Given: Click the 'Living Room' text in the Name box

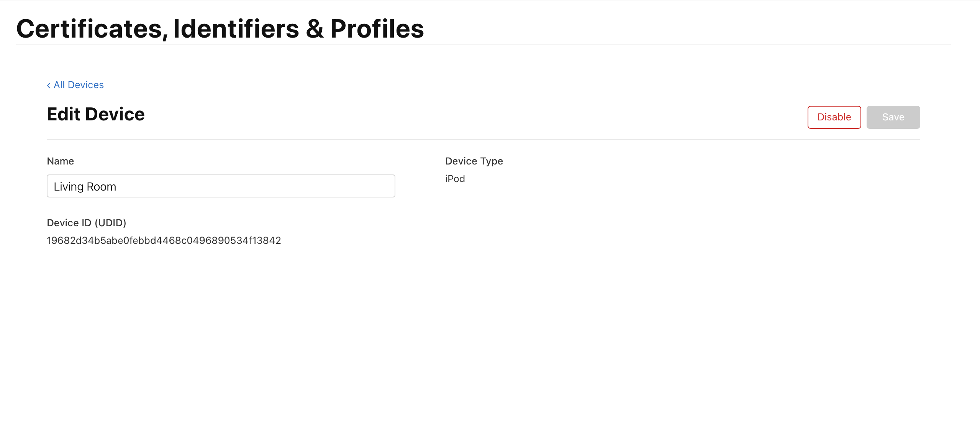Looking at the screenshot, I should [x=85, y=187].
